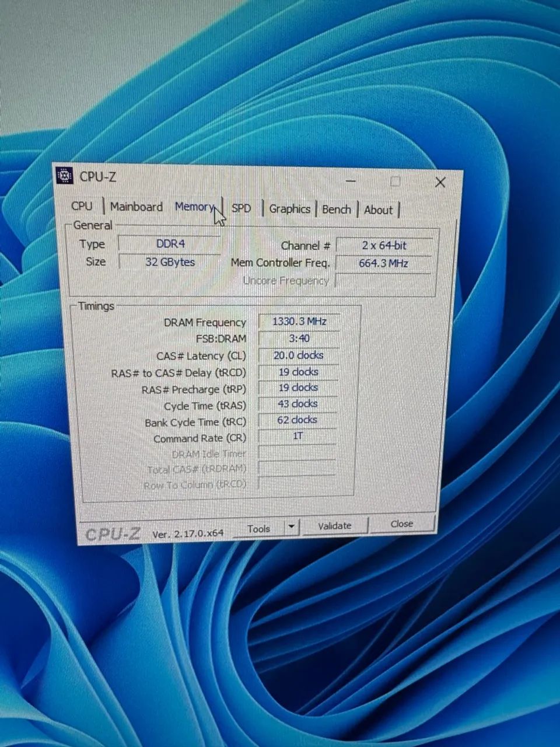Click the DRAM Frequency value 1330.3 MHz
This screenshot has width=560, height=747.
299,322
